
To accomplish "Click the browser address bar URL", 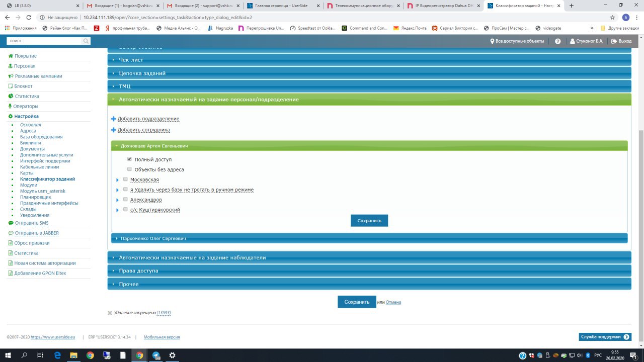I will 168,17.
